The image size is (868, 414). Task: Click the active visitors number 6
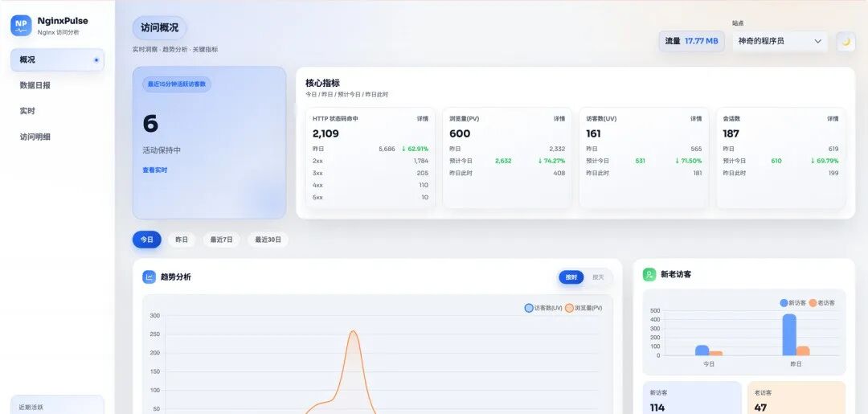(x=150, y=124)
